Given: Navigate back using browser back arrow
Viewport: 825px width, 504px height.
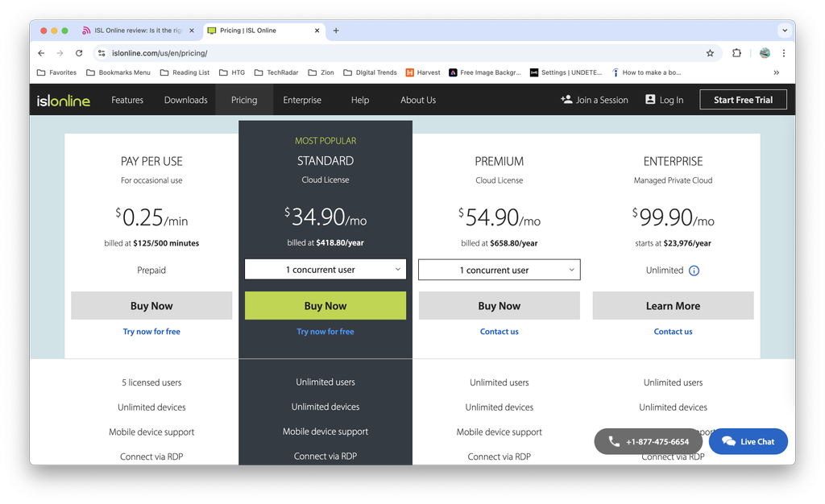Looking at the screenshot, I should click(x=40, y=53).
